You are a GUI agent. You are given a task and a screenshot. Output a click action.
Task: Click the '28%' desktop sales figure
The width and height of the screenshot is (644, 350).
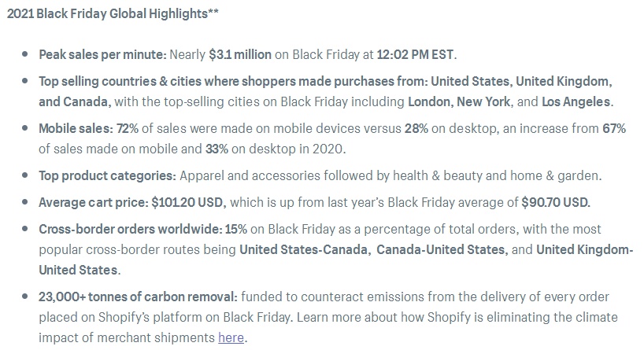(x=416, y=128)
